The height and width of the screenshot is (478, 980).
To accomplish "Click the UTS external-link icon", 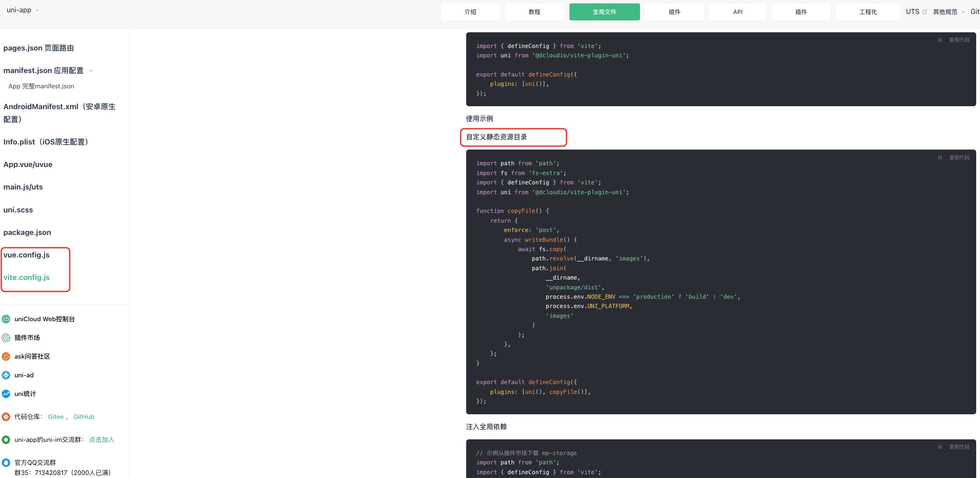I will 924,12.
